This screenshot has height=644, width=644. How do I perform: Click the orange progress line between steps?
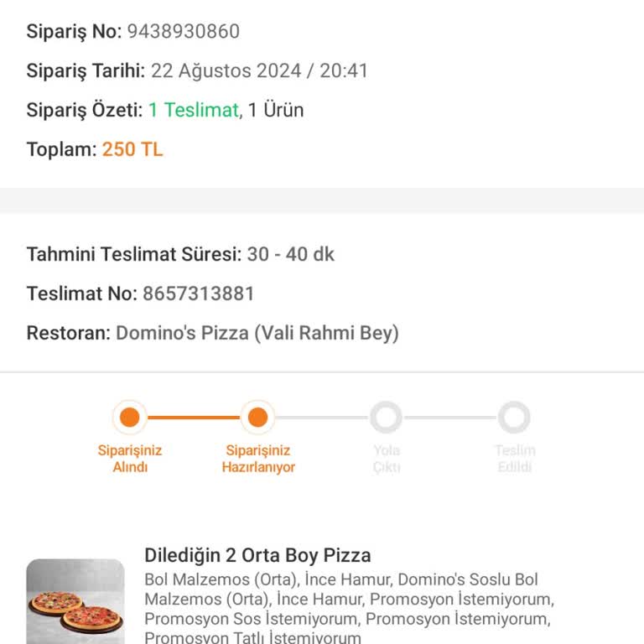(194, 418)
